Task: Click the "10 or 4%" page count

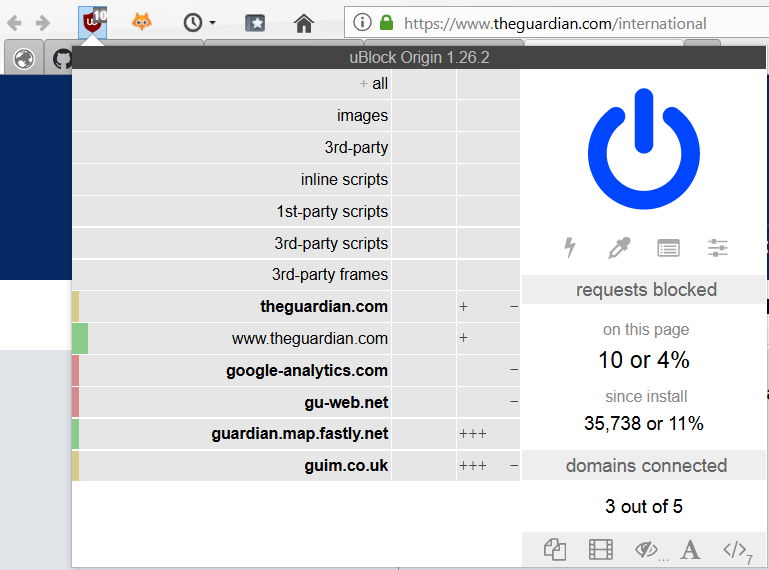Action: pos(644,360)
